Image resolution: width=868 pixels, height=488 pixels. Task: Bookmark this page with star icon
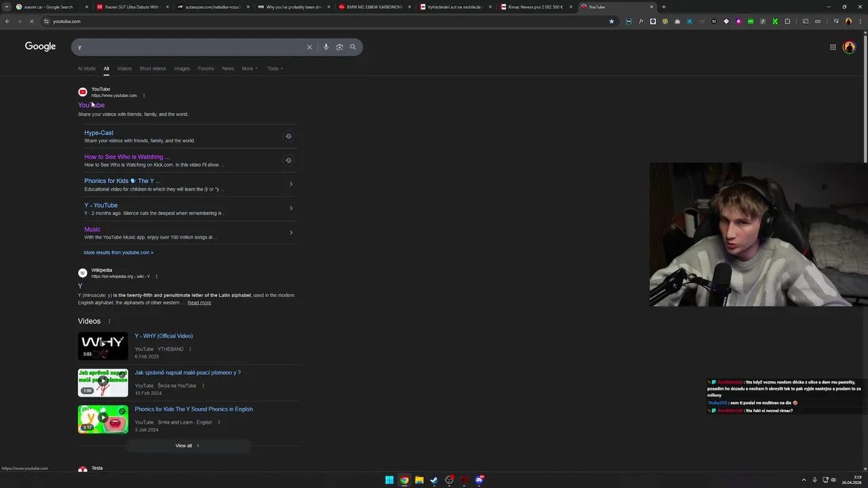tap(612, 21)
